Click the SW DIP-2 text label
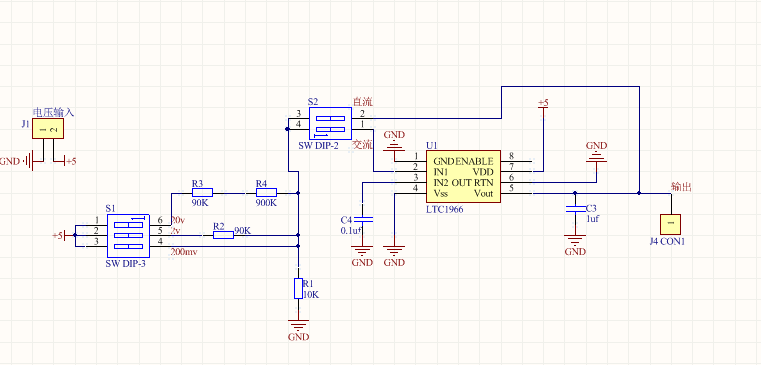The height and width of the screenshot is (365, 761). pos(319,145)
